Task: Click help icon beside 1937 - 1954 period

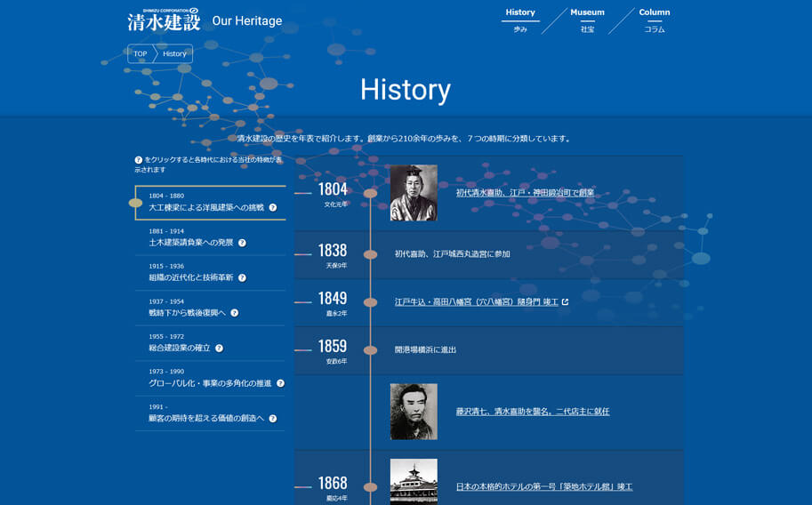Action: [x=235, y=313]
